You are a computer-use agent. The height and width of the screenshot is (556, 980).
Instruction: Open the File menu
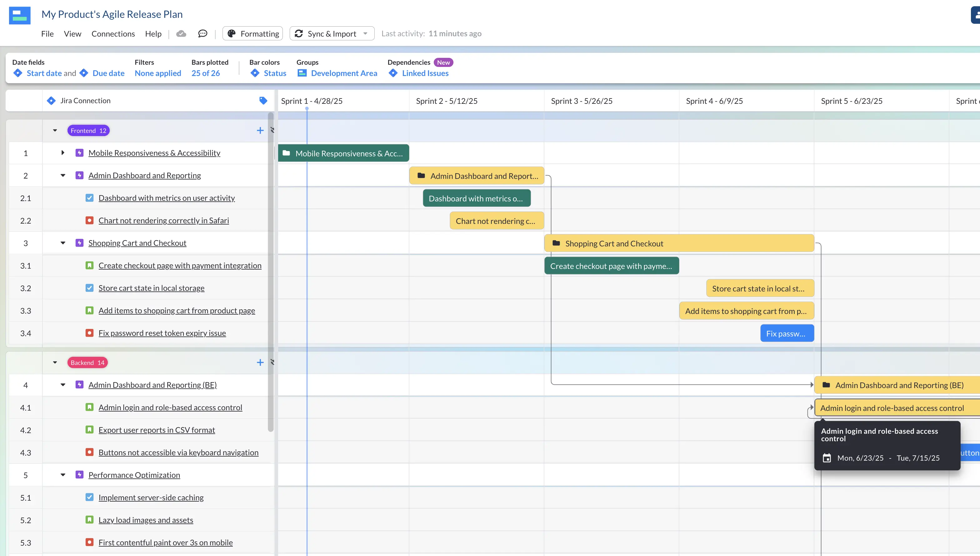point(47,33)
